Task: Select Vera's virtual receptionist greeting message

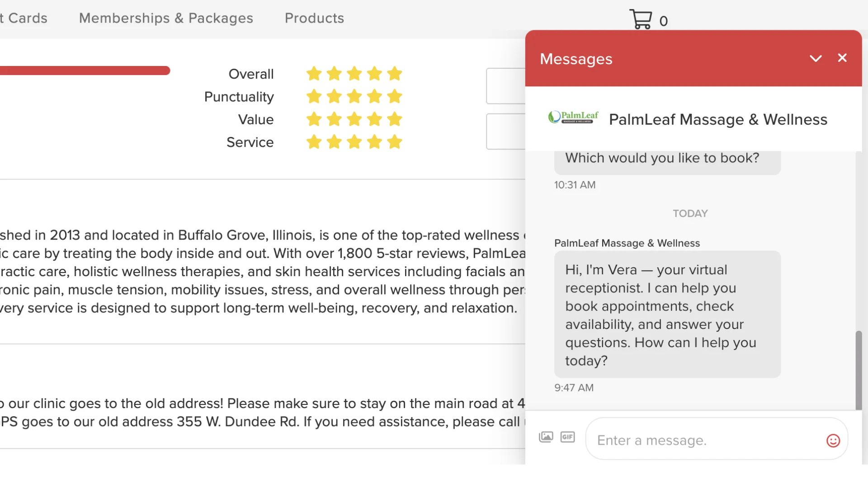Action: 667,314
